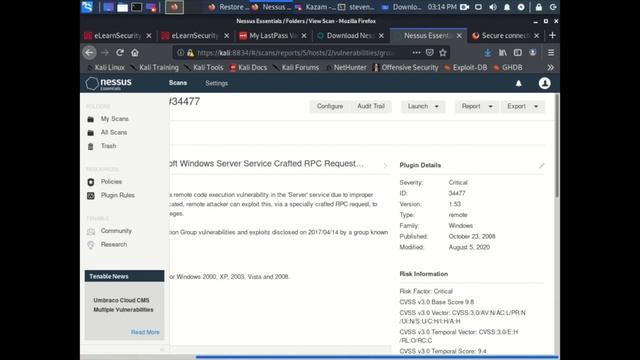Go to next vulnerability with the chevron arrow
The height and width of the screenshot is (360, 640).
point(385,165)
